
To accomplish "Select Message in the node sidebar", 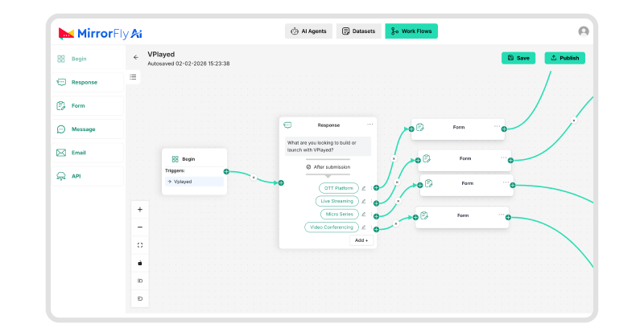I will click(x=88, y=129).
